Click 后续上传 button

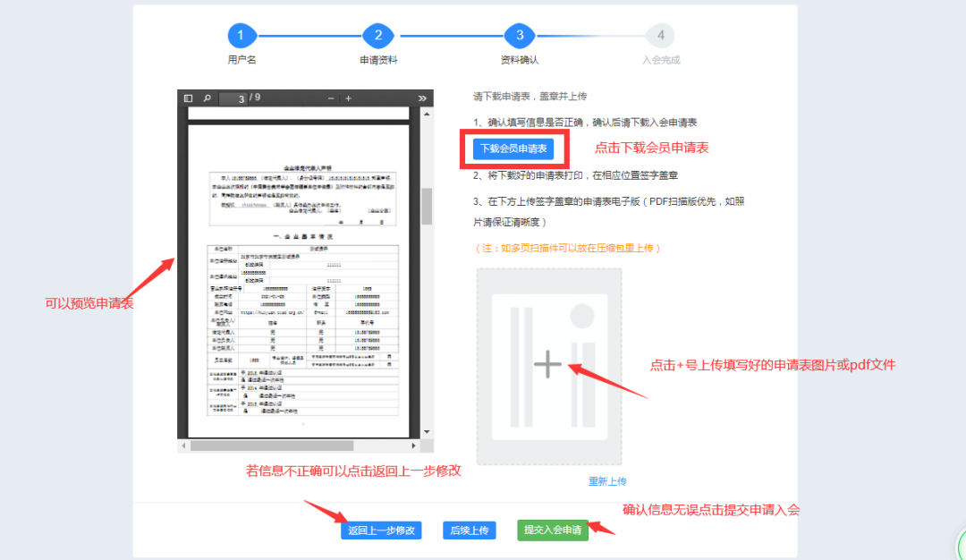tap(469, 530)
